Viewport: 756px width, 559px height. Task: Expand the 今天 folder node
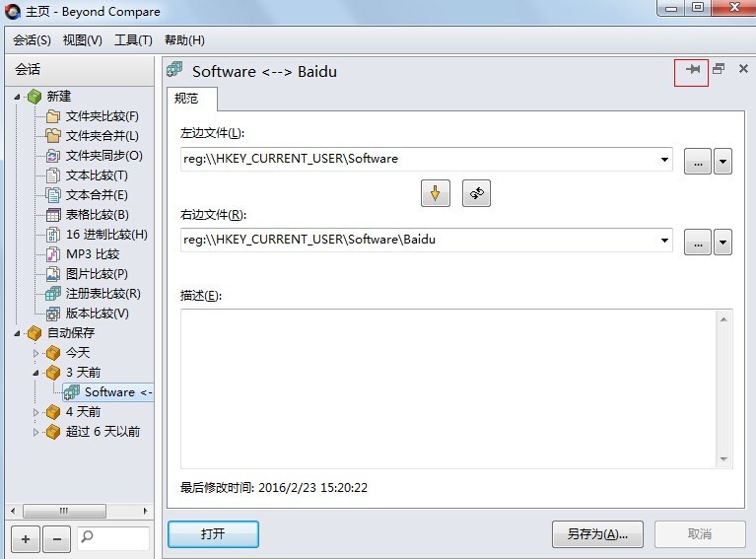35,353
